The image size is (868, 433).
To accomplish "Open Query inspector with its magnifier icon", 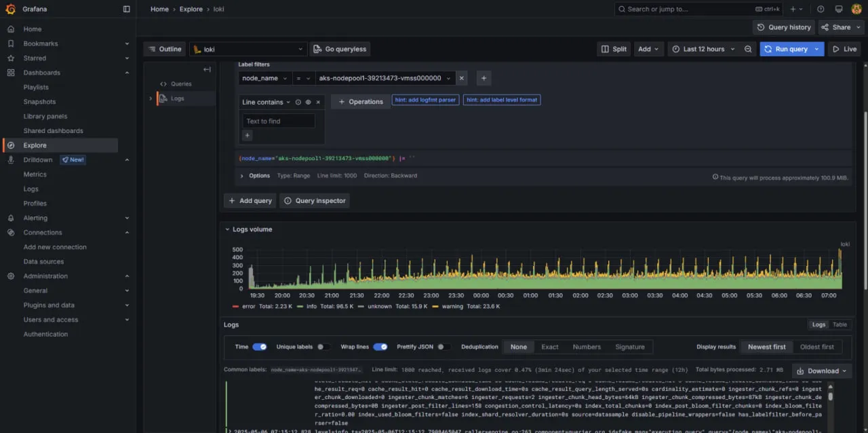I will click(x=287, y=200).
